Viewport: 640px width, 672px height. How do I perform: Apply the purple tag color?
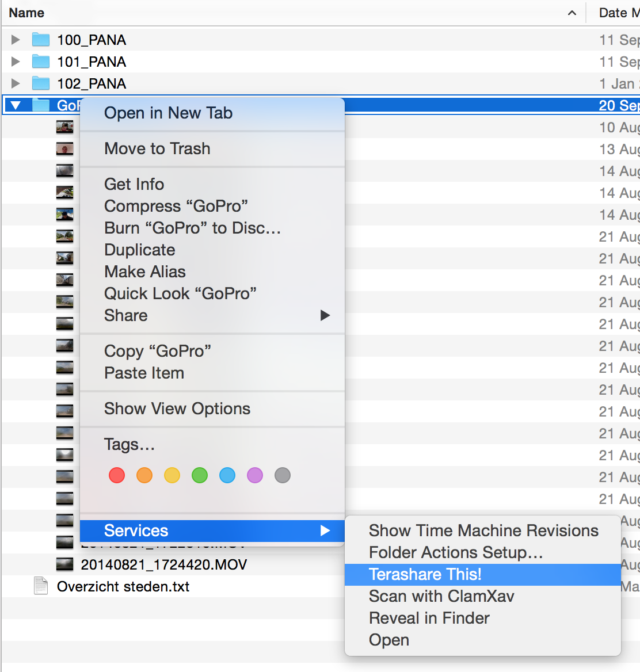[x=255, y=475]
